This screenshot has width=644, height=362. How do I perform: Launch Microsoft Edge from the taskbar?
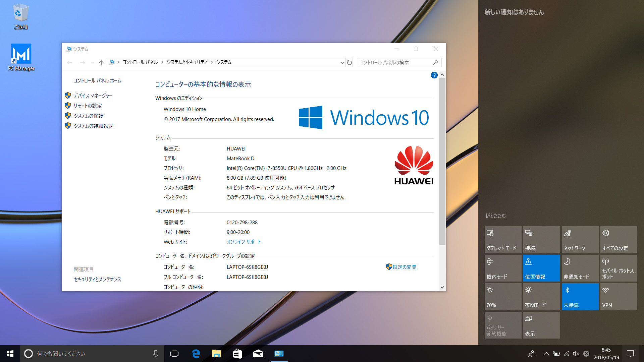pos(196,353)
